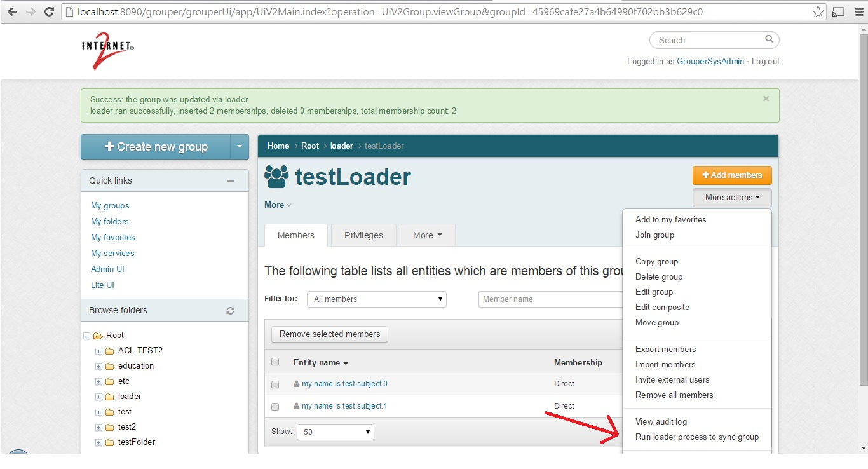Click Remove selected members button
The image size is (868, 469).
(x=330, y=334)
